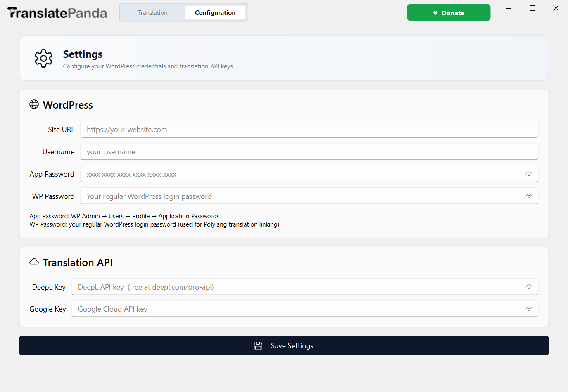Click the floppy disk save icon
Screen dimensions: 568x392
258,346
